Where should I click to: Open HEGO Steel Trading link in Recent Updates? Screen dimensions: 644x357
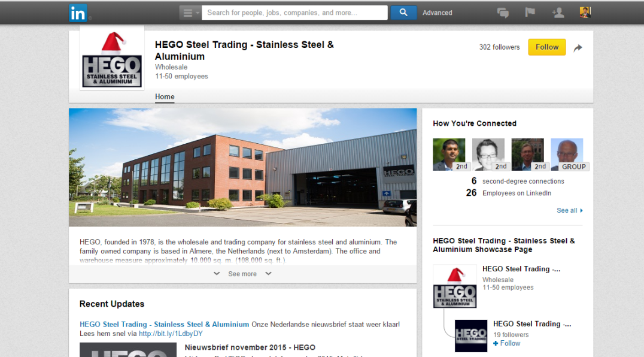pyautogui.click(x=164, y=325)
